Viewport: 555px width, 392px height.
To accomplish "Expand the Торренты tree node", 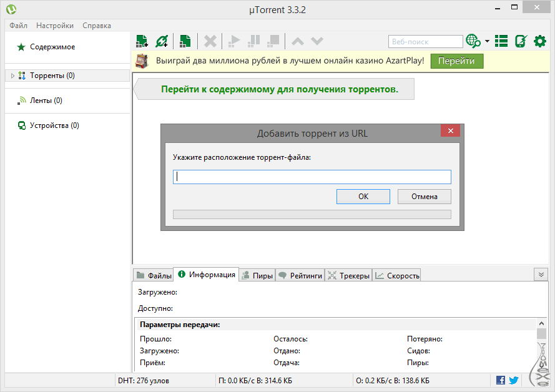I will [x=12, y=76].
